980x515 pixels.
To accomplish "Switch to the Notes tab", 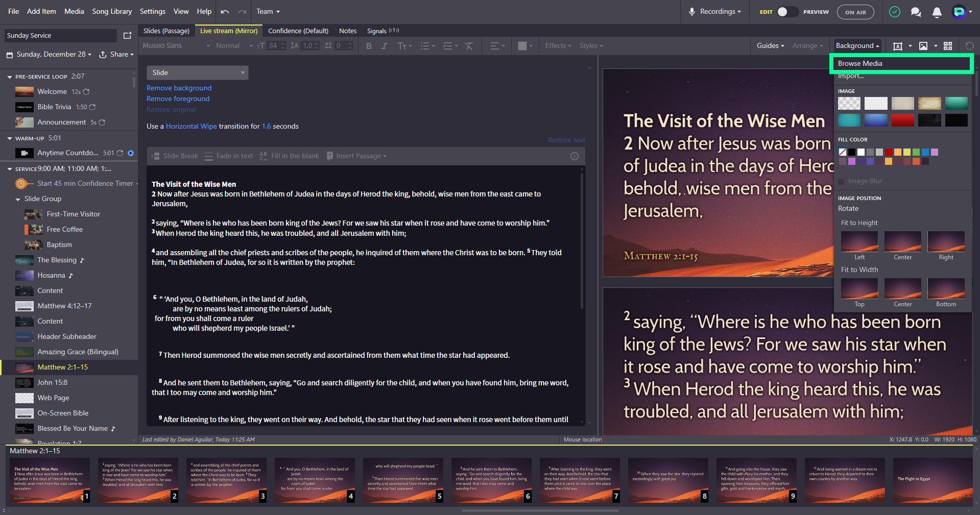I will coord(348,31).
